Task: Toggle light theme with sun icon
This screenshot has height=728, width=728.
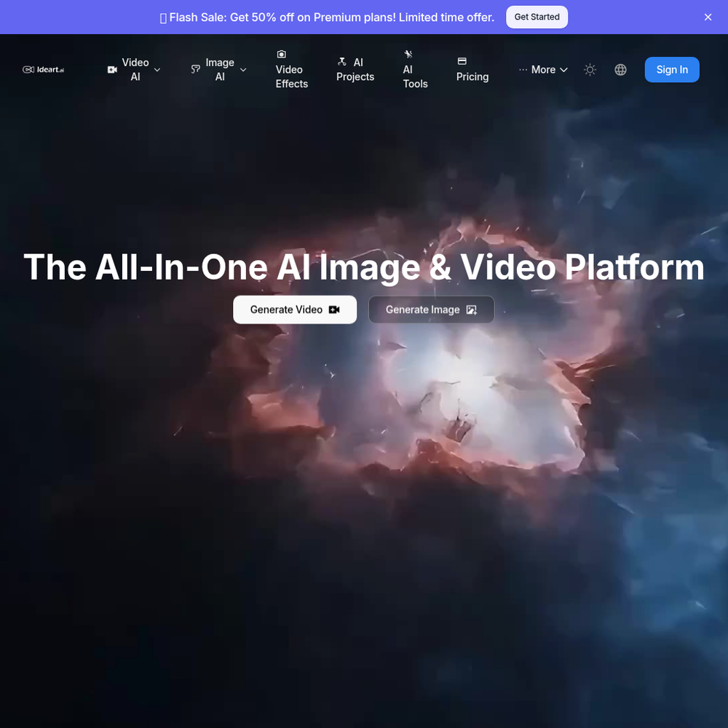Action: point(590,70)
